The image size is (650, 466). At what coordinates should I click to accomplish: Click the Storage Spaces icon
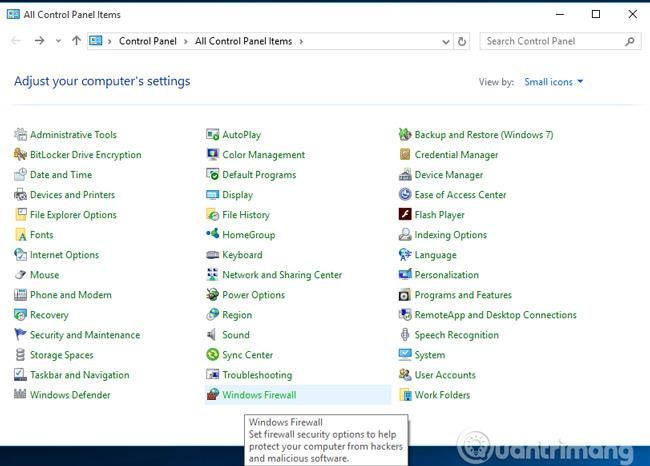tap(20, 354)
